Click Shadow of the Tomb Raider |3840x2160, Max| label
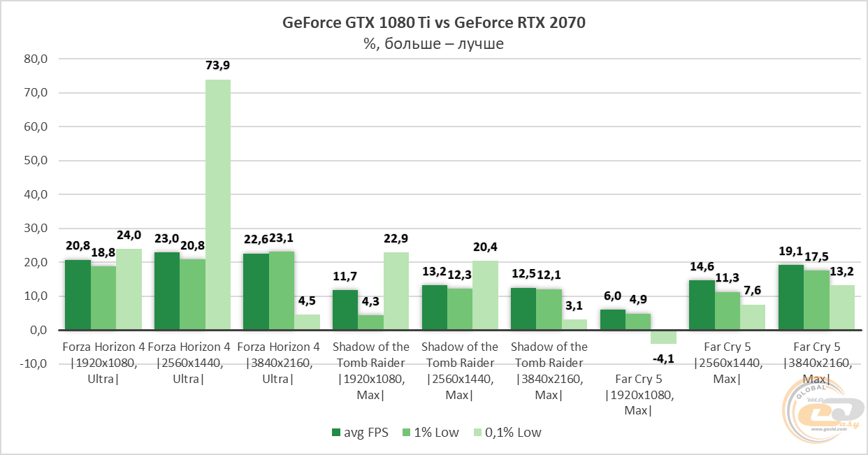Screen dimensions: 868x455 click(549, 371)
